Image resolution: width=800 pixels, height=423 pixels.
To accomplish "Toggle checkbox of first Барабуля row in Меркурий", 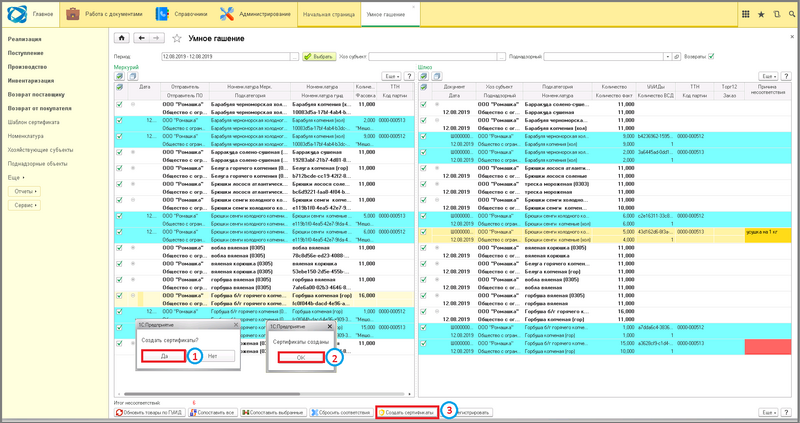I will click(x=119, y=105).
